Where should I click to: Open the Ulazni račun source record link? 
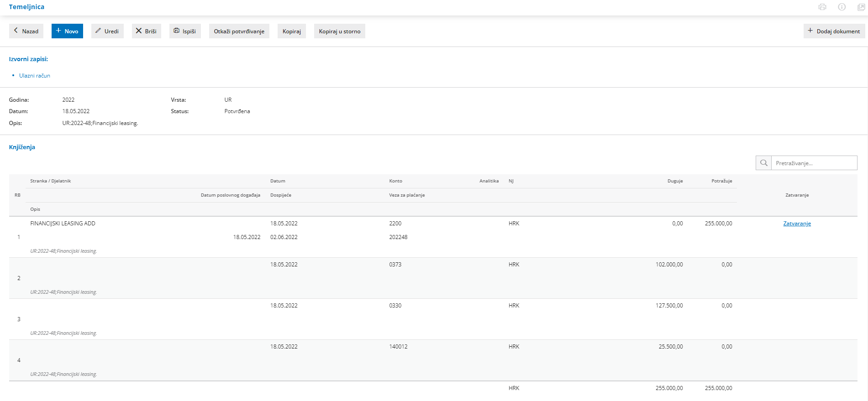35,76
